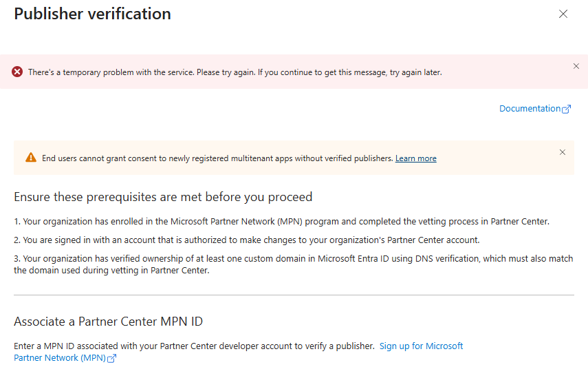Click 'Associate a Partner Center MPN ID' heading
The height and width of the screenshot is (367, 588).
pos(109,322)
